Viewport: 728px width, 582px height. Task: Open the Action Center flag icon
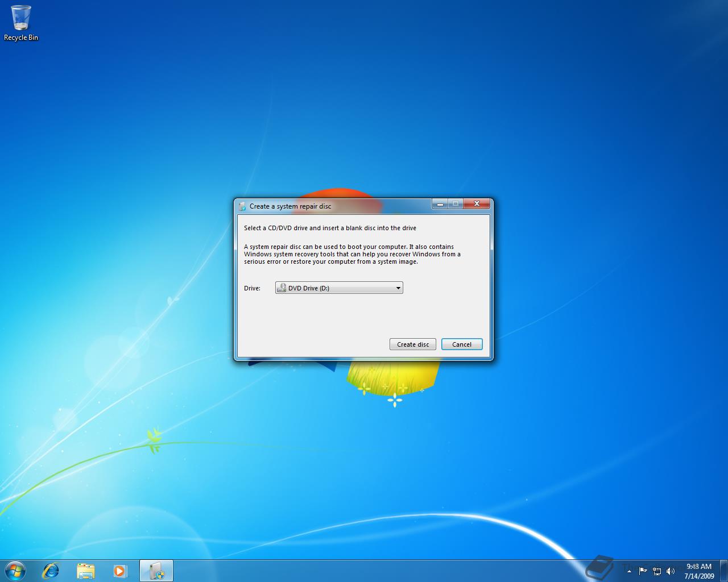pos(643,571)
